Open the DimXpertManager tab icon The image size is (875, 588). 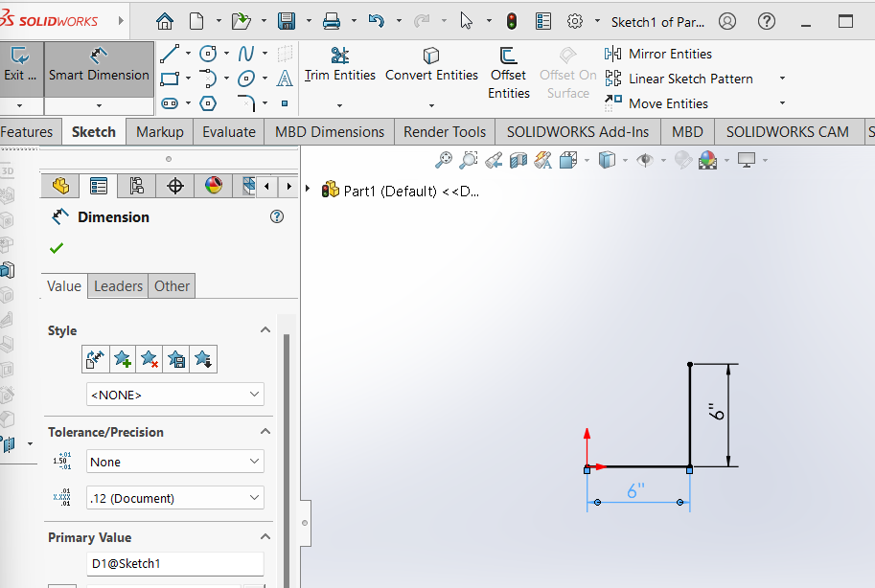(x=175, y=186)
